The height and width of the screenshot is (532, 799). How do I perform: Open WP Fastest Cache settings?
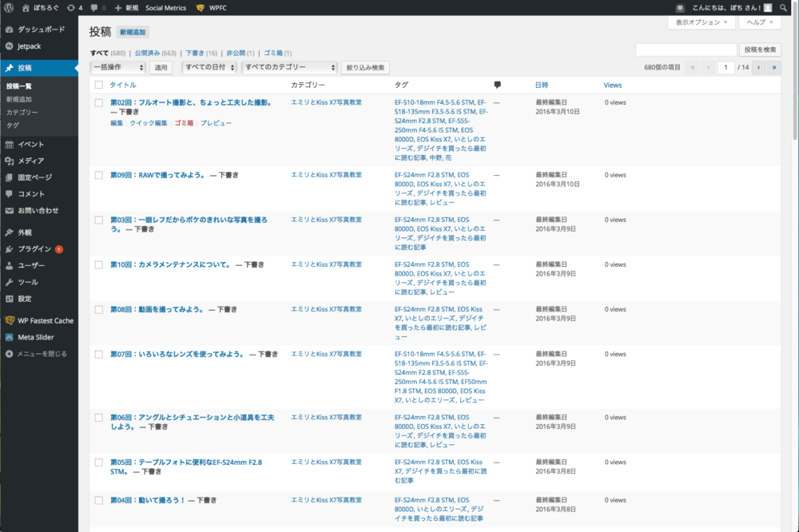click(x=45, y=320)
